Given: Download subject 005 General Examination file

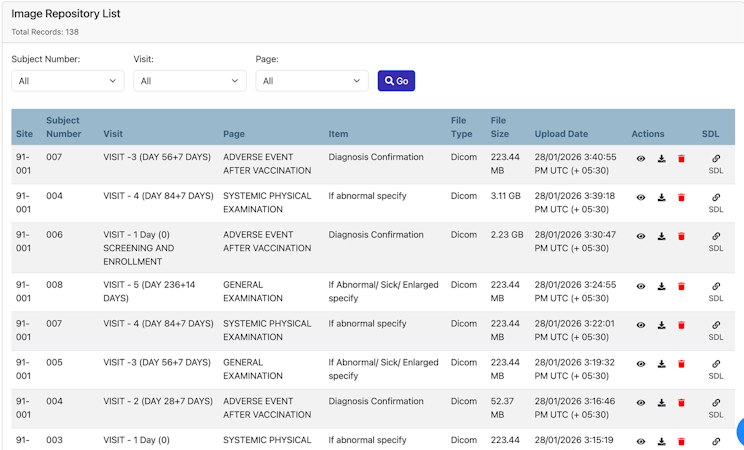Looking at the screenshot, I should tap(661, 364).
